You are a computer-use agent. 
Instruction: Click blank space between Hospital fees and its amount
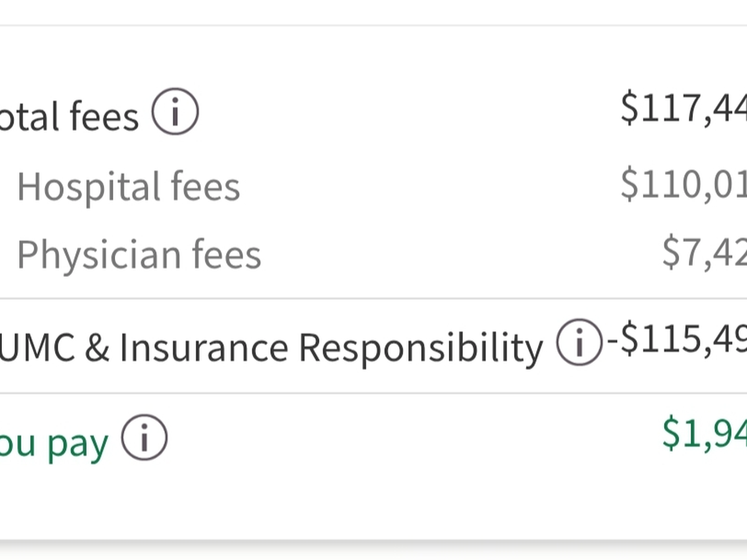[x=430, y=186]
